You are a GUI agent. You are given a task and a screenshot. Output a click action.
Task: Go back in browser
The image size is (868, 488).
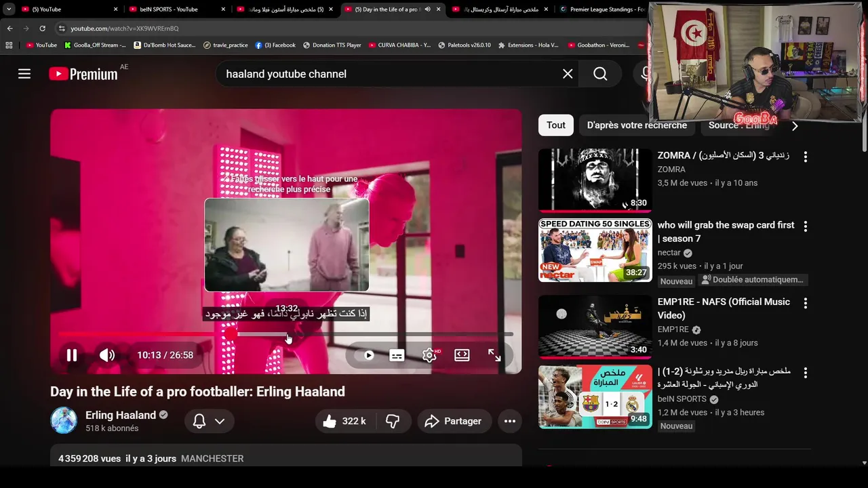point(9,28)
